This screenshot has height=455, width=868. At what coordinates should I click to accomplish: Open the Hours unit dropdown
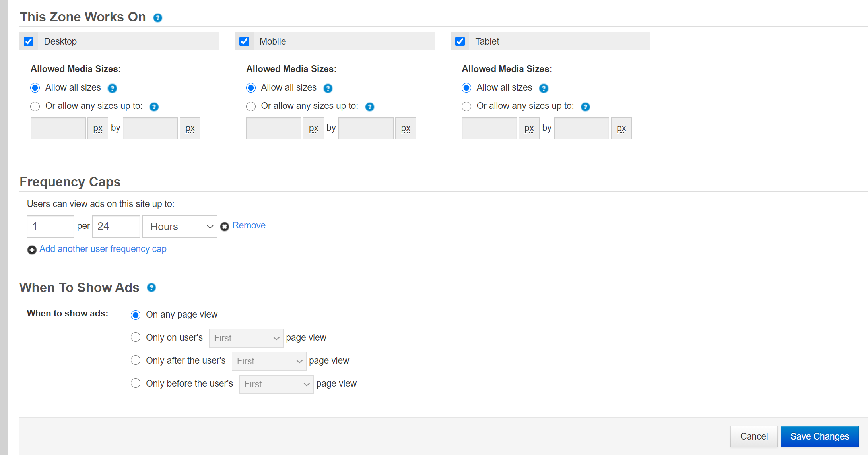point(180,227)
